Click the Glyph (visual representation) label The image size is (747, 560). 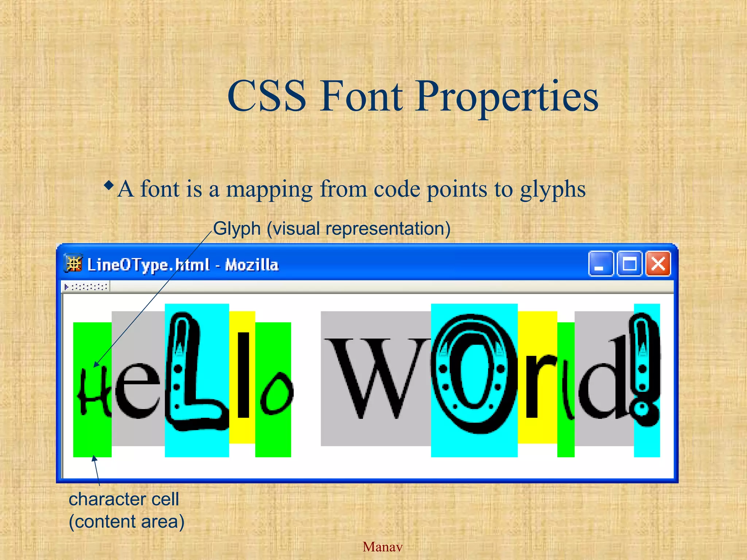point(332,229)
